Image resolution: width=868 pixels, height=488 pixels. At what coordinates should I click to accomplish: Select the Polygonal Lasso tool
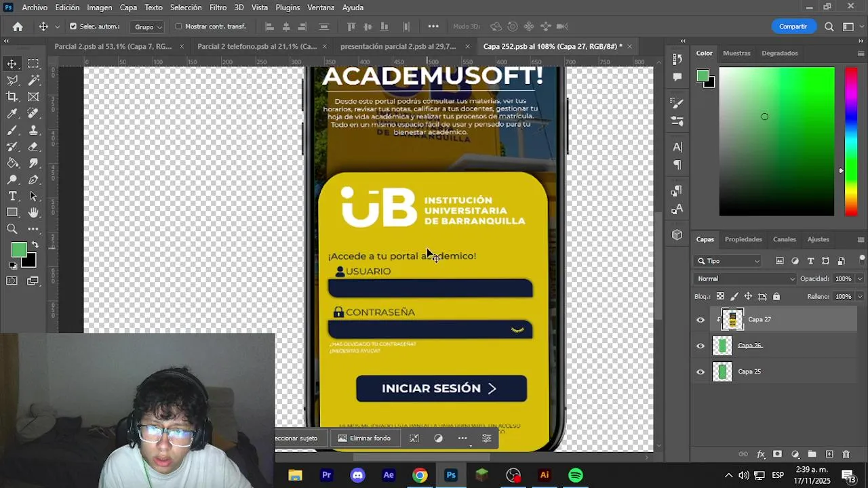12,81
